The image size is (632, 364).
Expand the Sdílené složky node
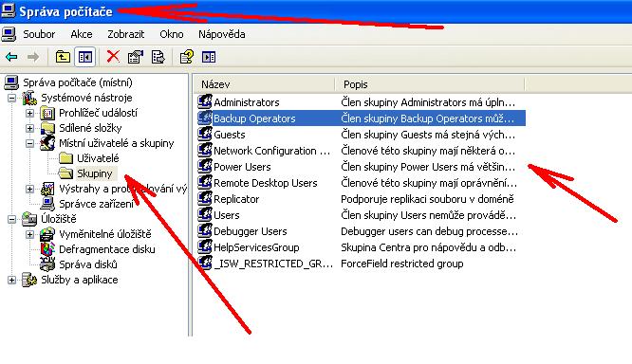tap(29, 129)
